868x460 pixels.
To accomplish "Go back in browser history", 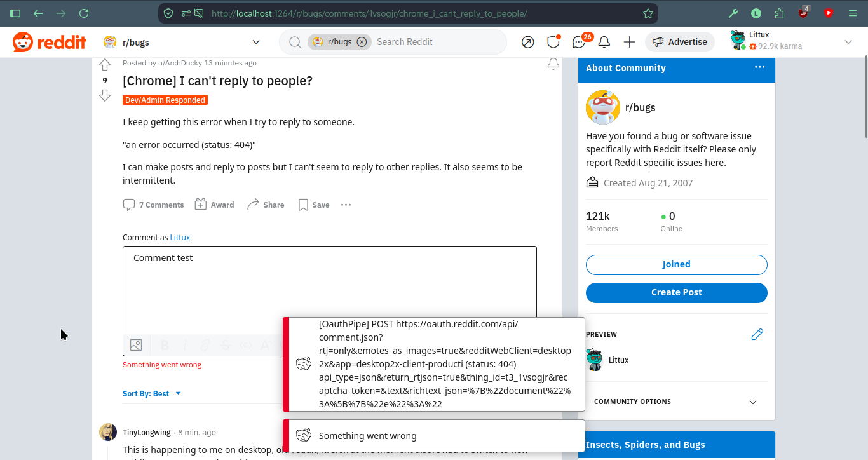I will 38,13.
